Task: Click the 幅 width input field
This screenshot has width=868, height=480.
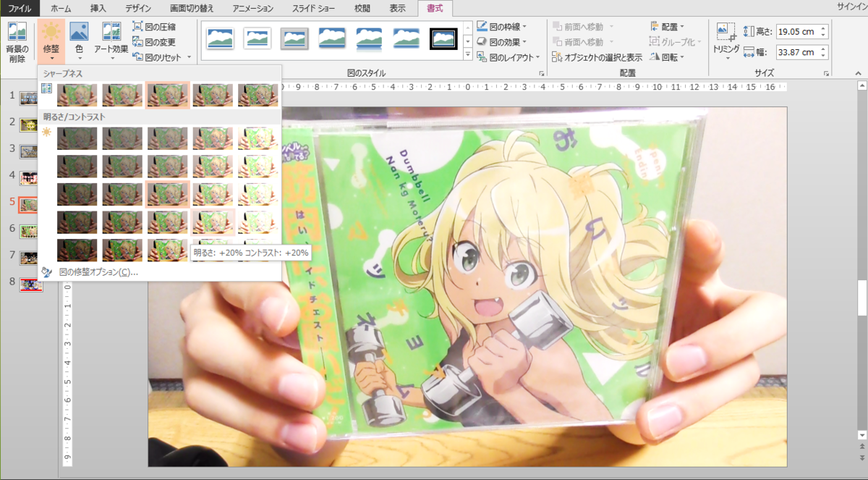Action: [799, 52]
